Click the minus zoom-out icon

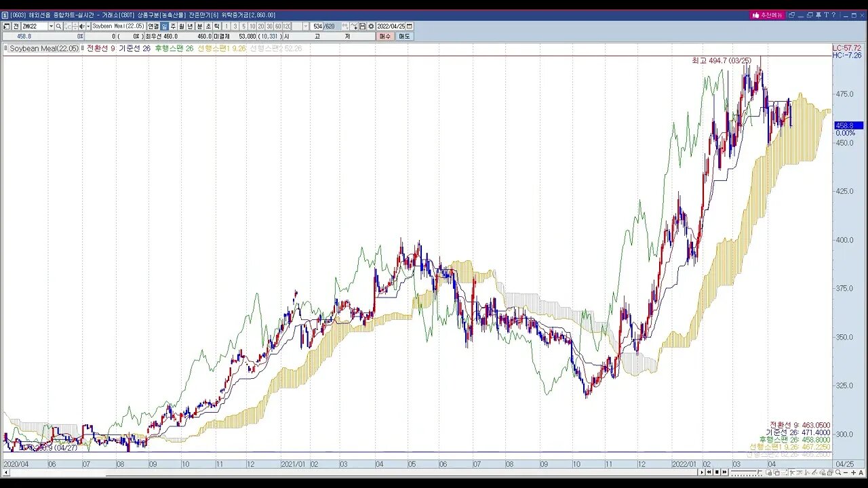pos(846,472)
